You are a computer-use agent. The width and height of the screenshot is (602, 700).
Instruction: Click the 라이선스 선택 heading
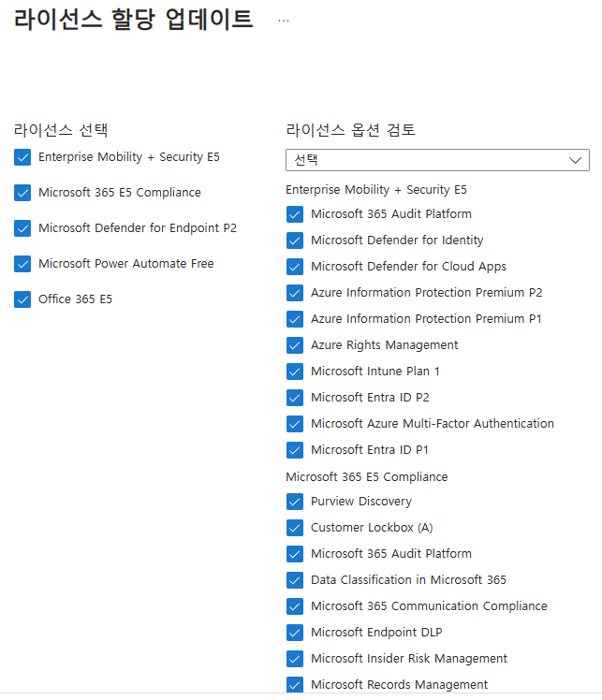pyautogui.click(x=61, y=130)
